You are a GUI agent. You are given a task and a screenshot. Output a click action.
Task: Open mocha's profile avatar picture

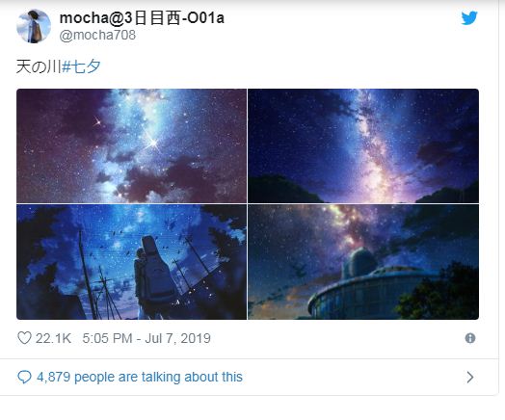point(34,26)
